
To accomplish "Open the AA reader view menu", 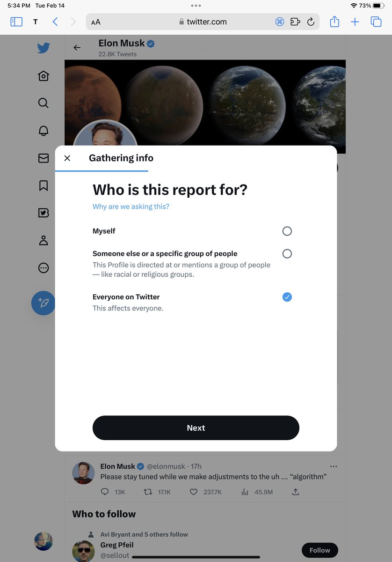I will click(x=96, y=22).
